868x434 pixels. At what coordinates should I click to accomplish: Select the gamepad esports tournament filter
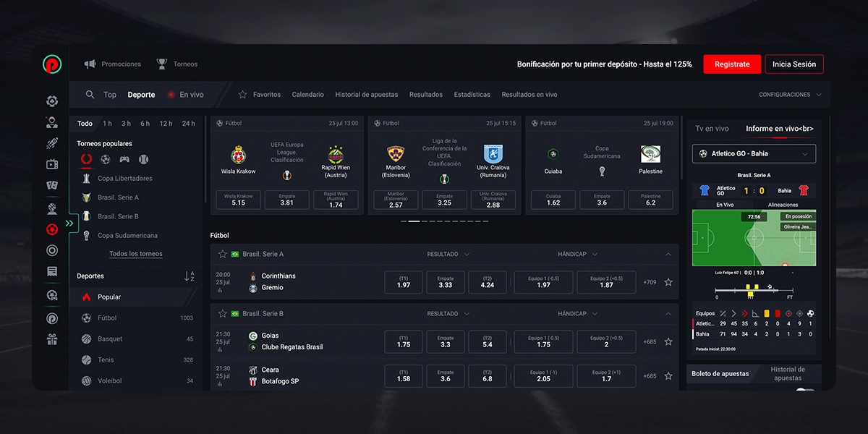[124, 159]
